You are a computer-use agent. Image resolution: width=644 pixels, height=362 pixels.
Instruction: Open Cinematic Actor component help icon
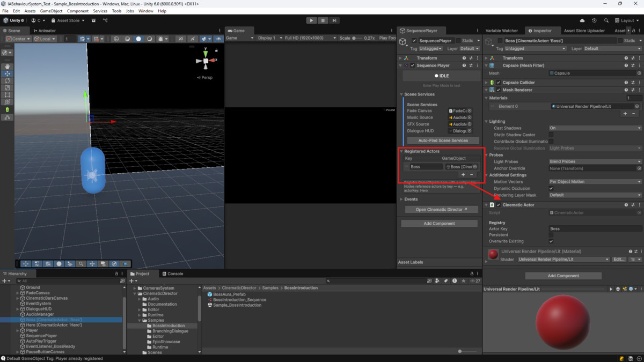(626, 205)
